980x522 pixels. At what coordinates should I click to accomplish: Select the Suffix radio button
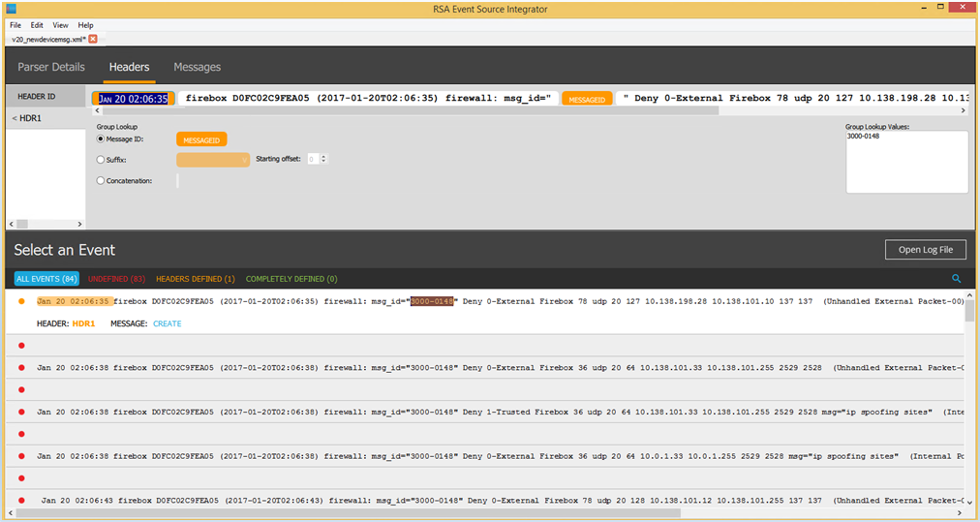point(100,160)
